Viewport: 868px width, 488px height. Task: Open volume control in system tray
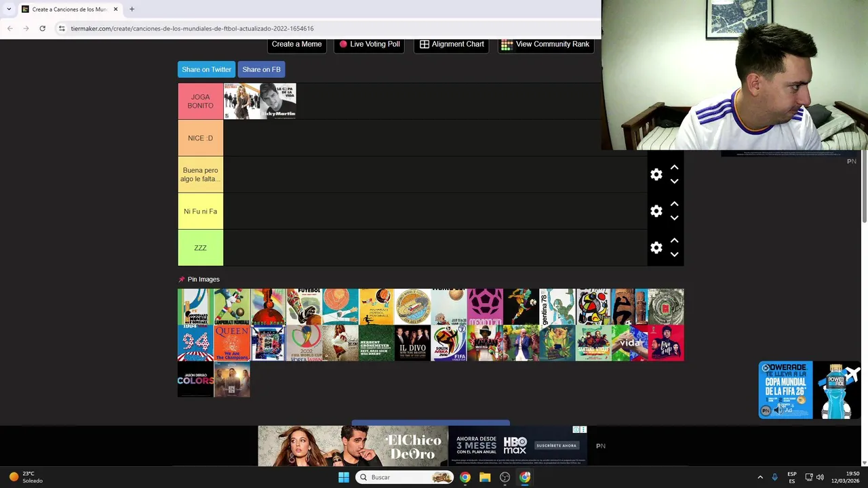tap(820, 477)
